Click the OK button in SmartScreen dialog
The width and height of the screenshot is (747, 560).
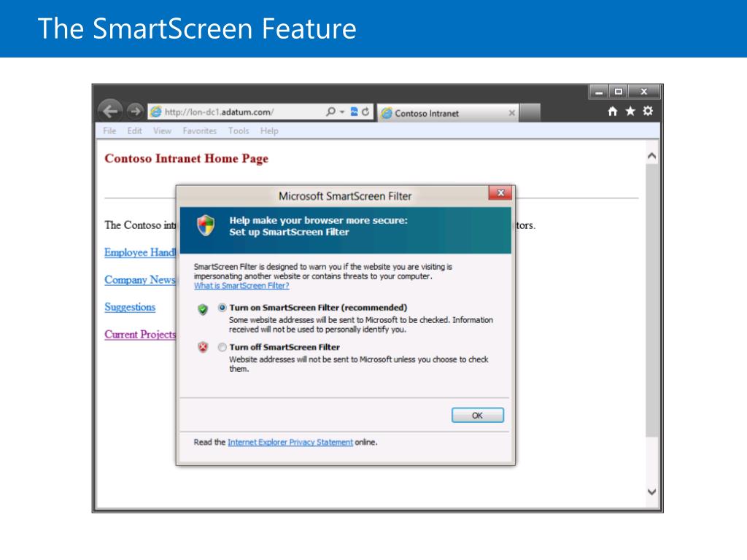point(477,415)
